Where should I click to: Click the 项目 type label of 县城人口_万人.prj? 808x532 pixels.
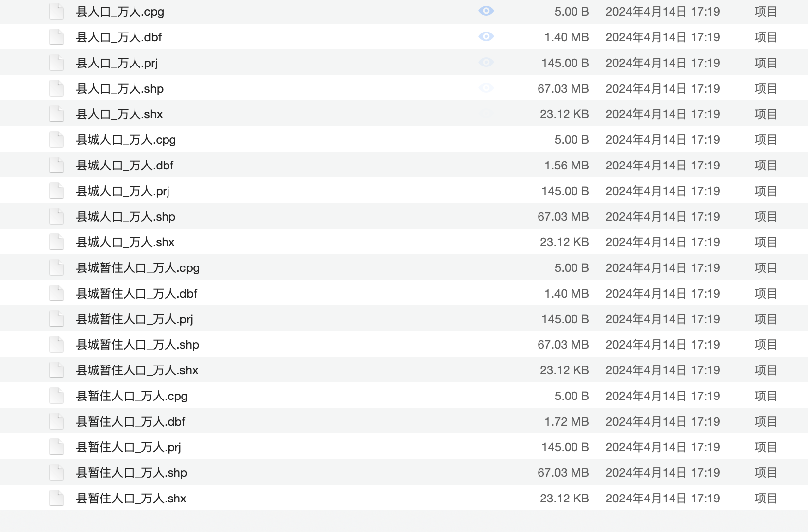(766, 191)
